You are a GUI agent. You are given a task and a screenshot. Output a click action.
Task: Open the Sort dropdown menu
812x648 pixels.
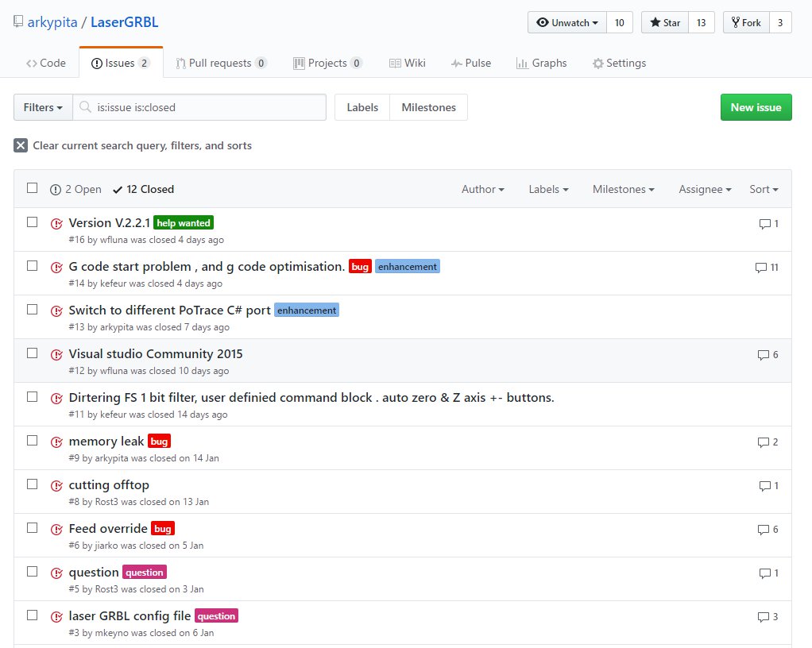click(764, 189)
